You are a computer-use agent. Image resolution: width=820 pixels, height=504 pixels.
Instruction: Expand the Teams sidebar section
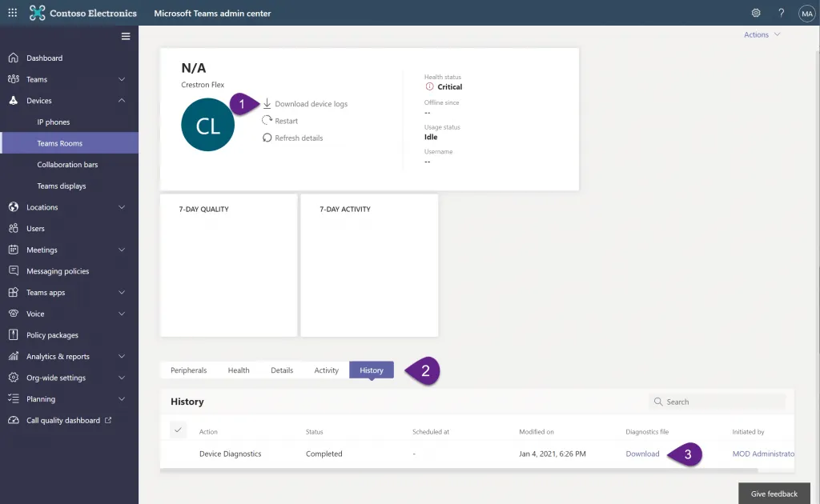tap(122, 79)
